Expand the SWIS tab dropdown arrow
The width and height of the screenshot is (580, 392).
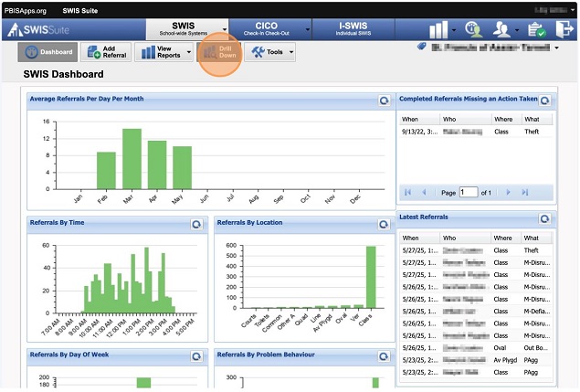tap(225, 29)
